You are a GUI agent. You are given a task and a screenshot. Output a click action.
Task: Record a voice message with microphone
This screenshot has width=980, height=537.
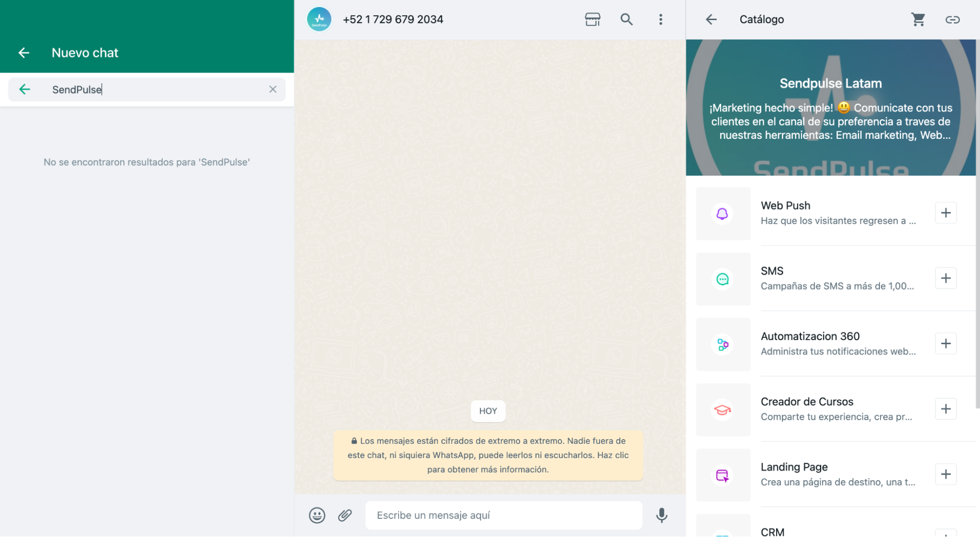coord(661,515)
